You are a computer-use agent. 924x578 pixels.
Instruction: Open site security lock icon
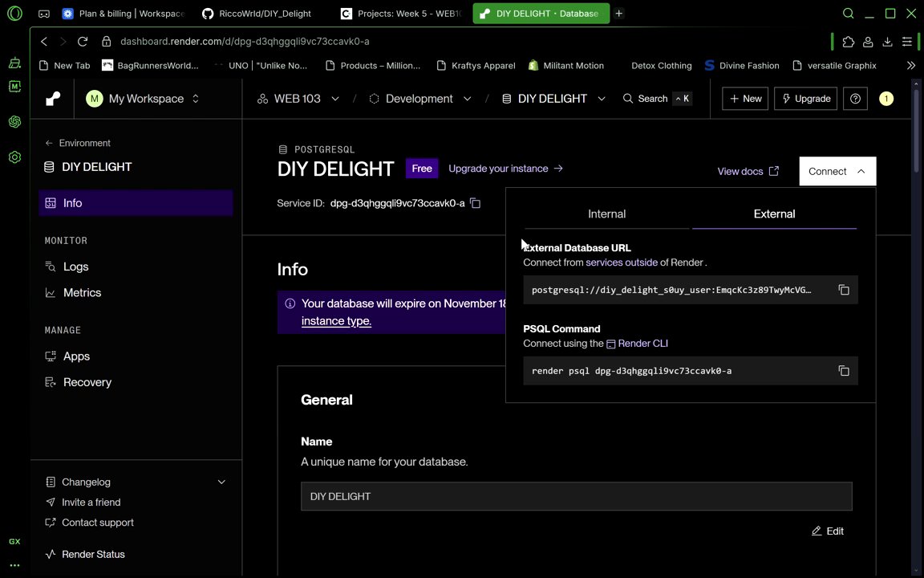107,41
